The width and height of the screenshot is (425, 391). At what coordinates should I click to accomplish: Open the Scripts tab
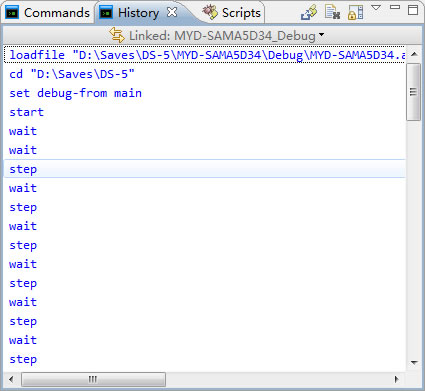(x=232, y=13)
